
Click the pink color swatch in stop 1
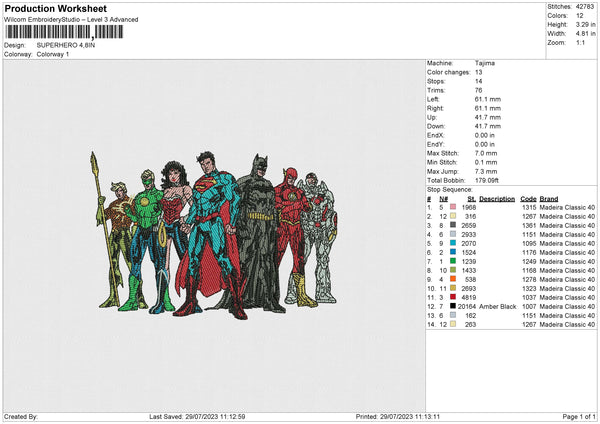pos(453,207)
